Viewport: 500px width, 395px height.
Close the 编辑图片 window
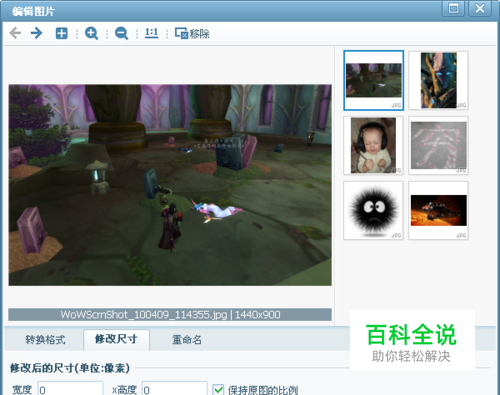[x=480, y=8]
